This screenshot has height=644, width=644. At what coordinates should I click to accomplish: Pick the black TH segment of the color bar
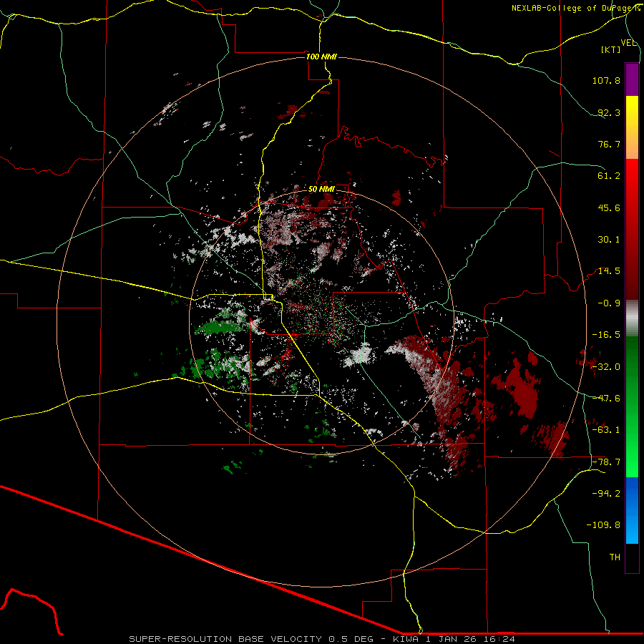632,558
